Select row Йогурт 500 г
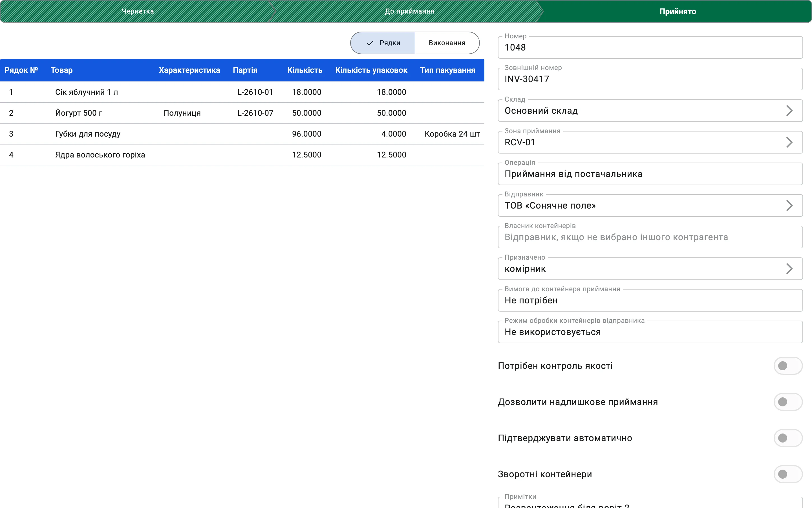The width and height of the screenshot is (812, 508). point(242,113)
